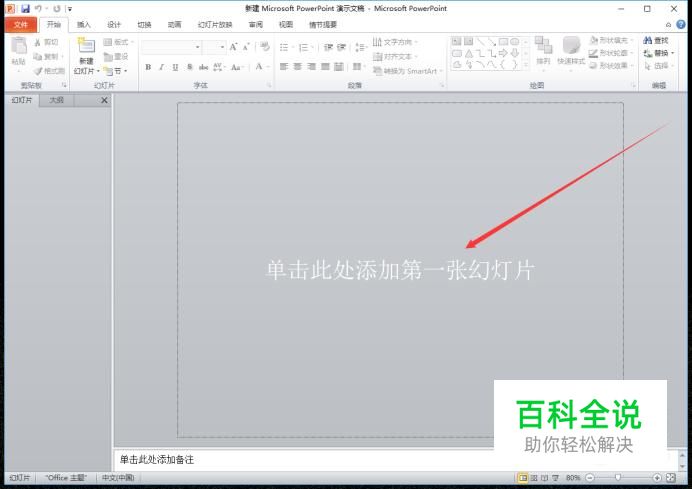This screenshot has width=692, height=489.
Task: Click the Redo icon in quick access toolbar
Action: click(56, 8)
